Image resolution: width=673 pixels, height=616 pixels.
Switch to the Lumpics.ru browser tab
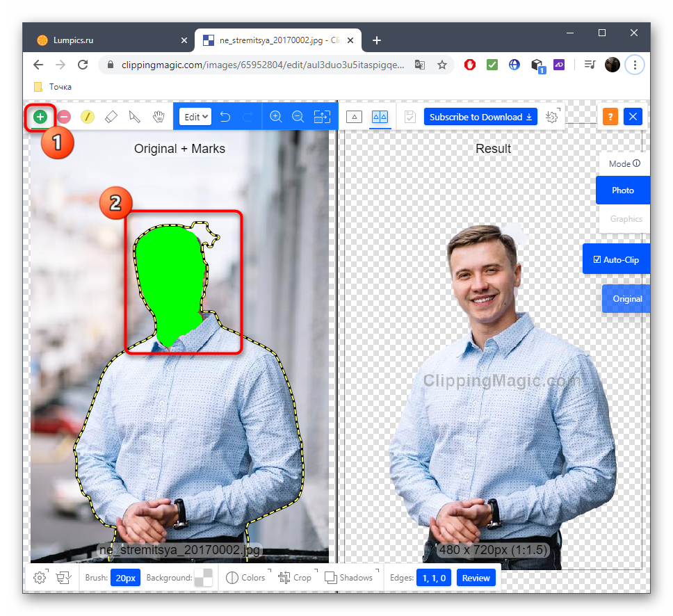(x=104, y=40)
